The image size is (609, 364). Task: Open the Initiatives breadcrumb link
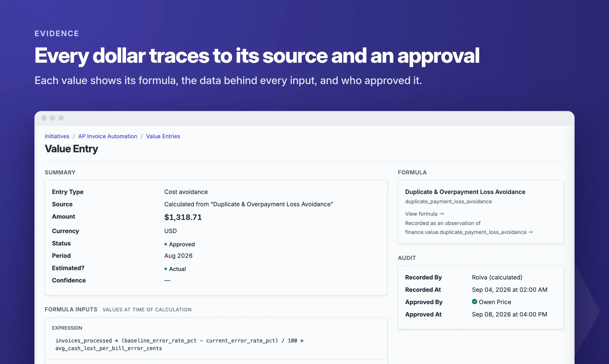(x=57, y=136)
